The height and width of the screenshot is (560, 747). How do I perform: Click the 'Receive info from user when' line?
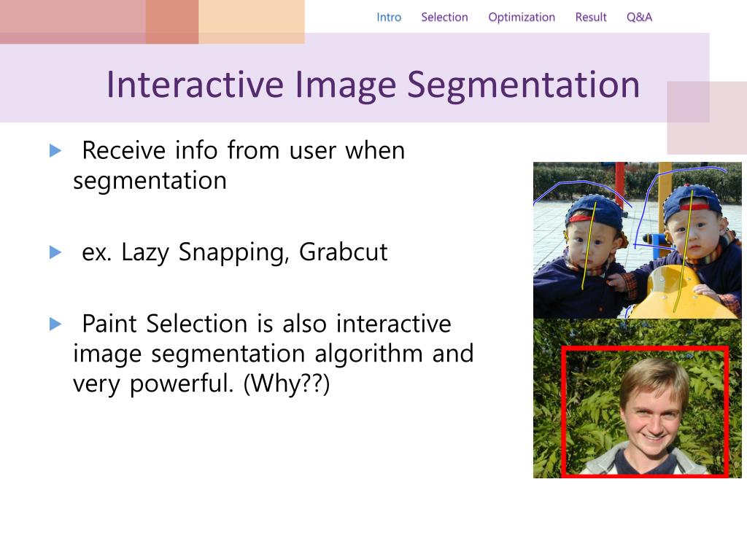[244, 150]
